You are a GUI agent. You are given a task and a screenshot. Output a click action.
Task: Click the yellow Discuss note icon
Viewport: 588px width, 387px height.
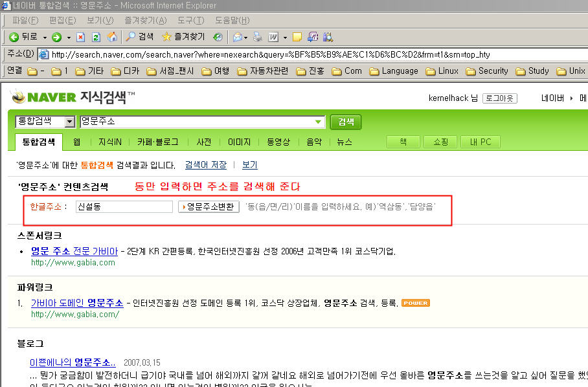pyautogui.click(x=297, y=37)
